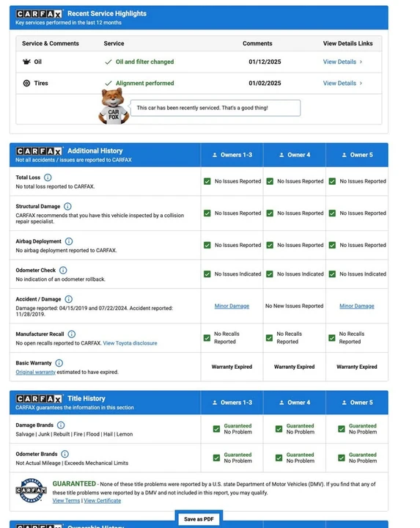Click the Car Fox mascot image
The image size is (420, 528).
(x=114, y=106)
